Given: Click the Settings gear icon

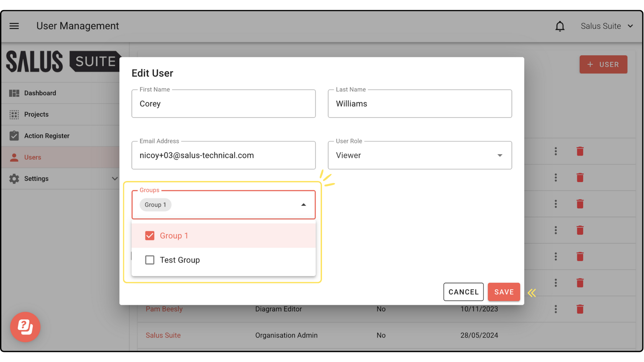Looking at the screenshot, I should (14, 179).
